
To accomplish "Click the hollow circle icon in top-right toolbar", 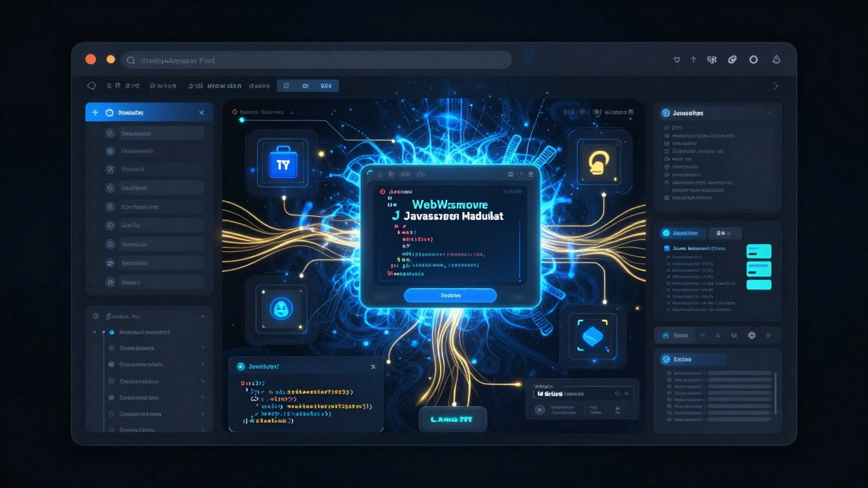I will coord(753,60).
